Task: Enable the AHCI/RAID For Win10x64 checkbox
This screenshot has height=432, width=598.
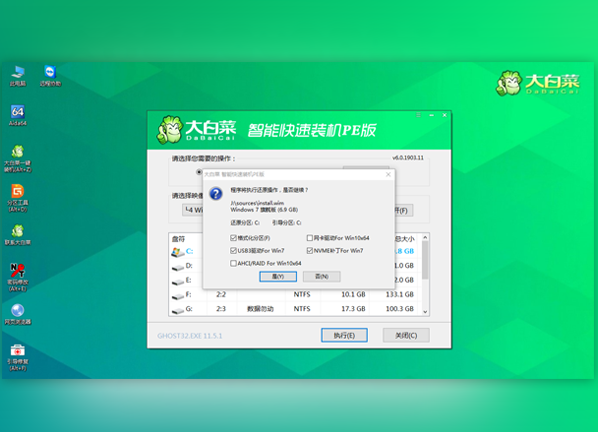Action: pos(233,263)
